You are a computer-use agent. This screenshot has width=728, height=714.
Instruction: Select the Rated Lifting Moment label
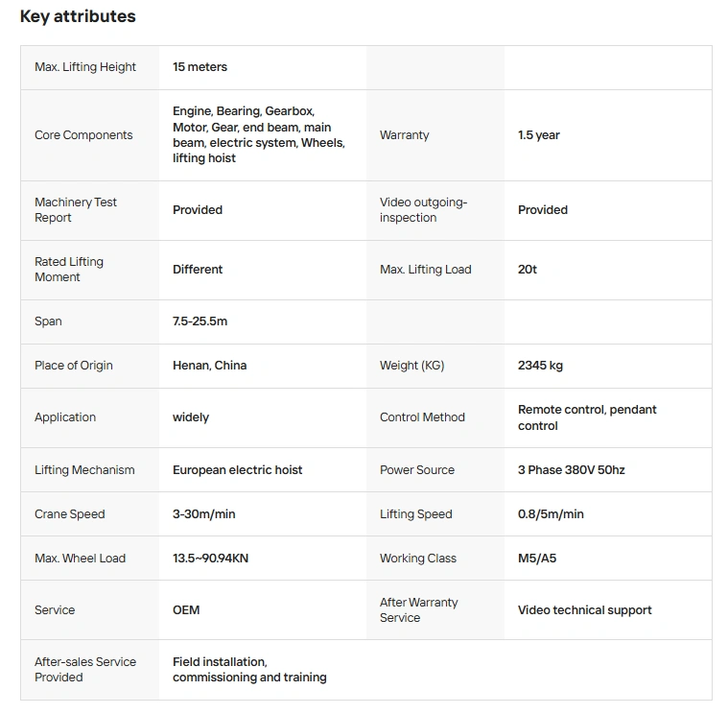coord(69,270)
